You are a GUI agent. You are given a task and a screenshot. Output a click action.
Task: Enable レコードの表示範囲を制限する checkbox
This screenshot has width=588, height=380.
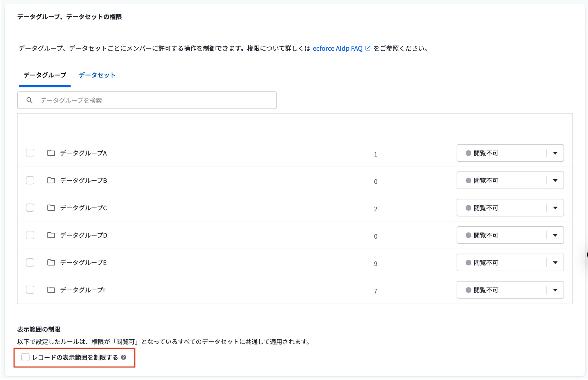click(x=25, y=357)
